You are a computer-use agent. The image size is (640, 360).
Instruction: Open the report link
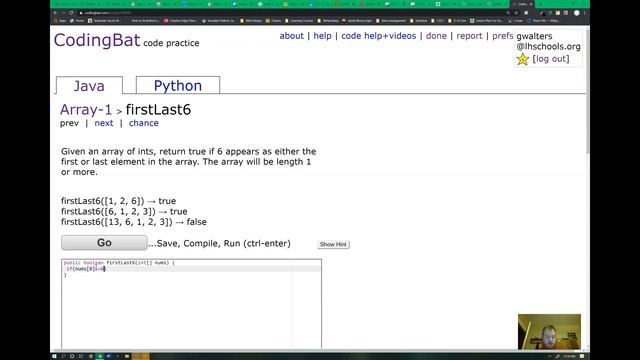[469, 36]
